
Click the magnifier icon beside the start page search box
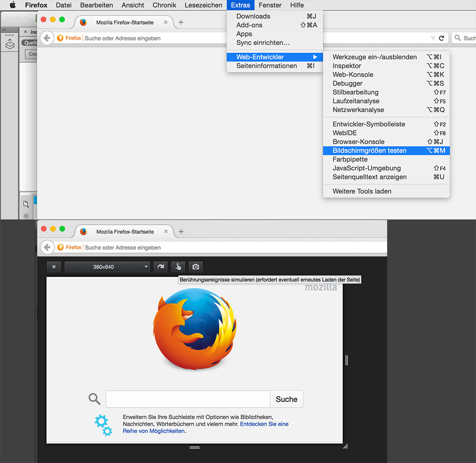coord(94,399)
